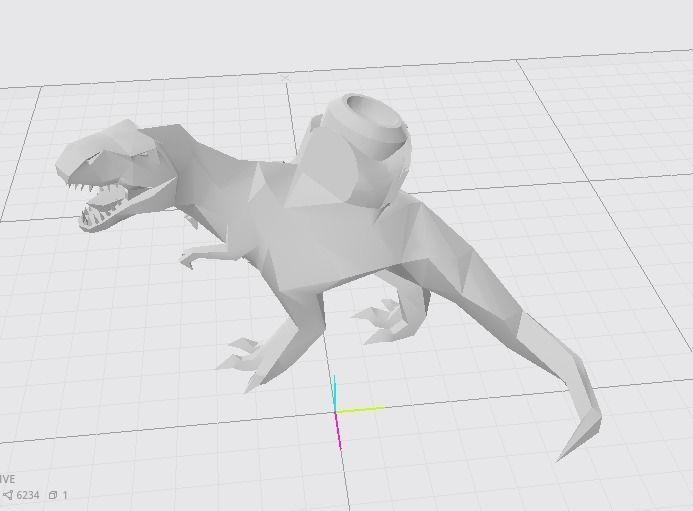Image resolution: width=693 pixels, height=511 pixels.
Task: Click the triangle count value 6234
Action: (x=28, y=495)
